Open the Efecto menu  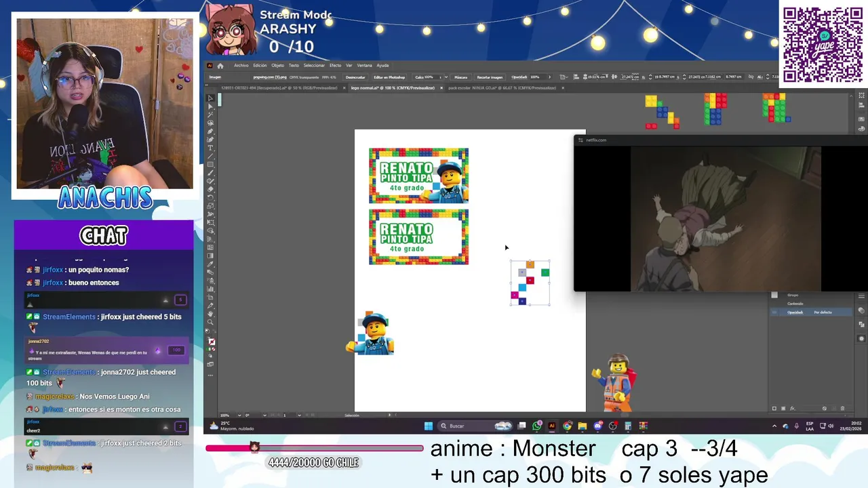pyautogui.click(x=336, y=66)
